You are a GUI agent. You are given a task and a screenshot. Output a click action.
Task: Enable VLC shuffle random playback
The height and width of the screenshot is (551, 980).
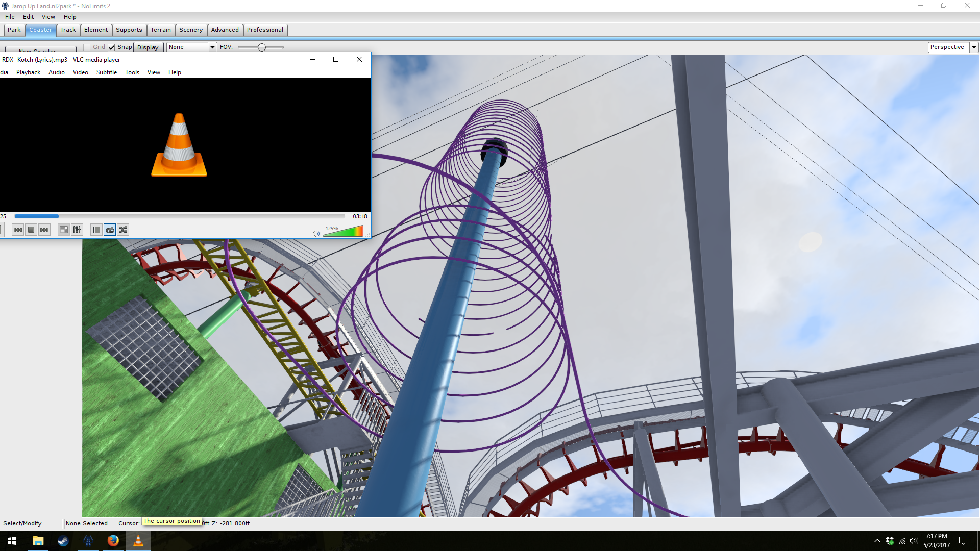pos(123,230)
